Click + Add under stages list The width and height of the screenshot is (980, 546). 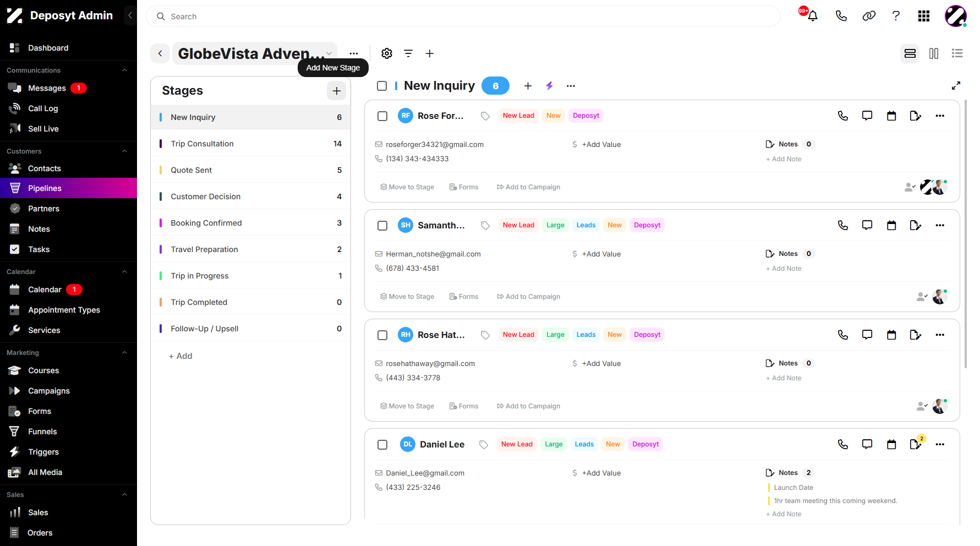pyautogui.click(x=180, y=356)
